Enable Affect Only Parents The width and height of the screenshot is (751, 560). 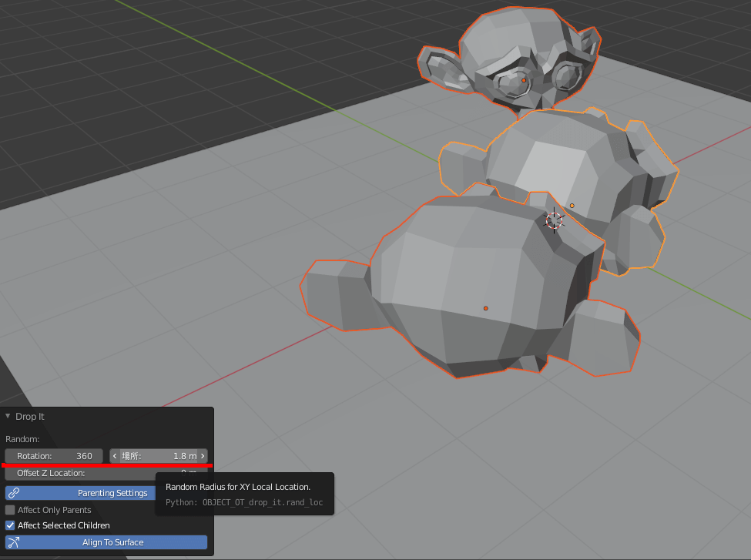(10, 509)
